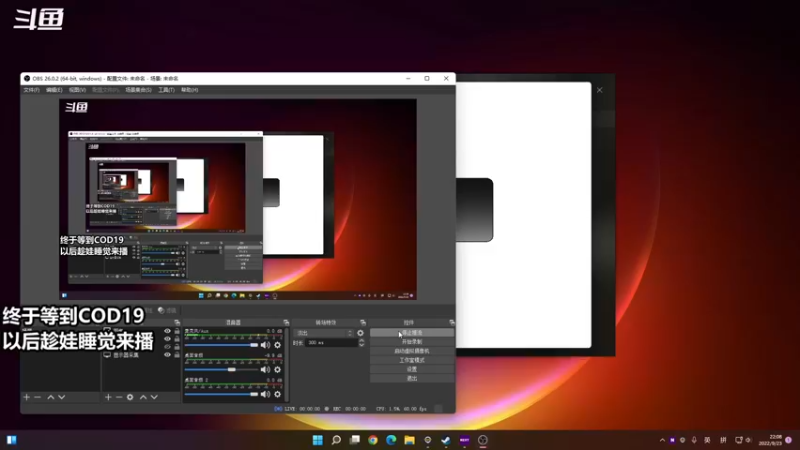Show the hidden source with crossed-out eye

pyautogui.click(x=167, y=347)
